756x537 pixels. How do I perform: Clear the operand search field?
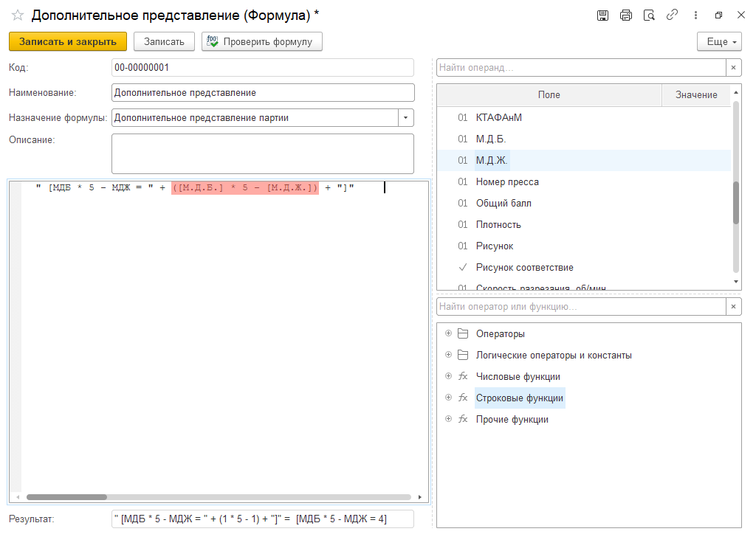733,68
